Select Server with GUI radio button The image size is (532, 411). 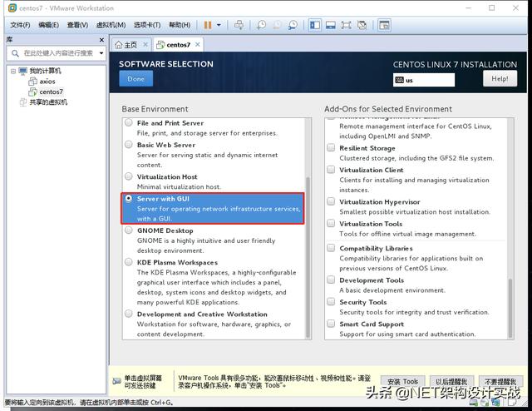coord(129,198)
